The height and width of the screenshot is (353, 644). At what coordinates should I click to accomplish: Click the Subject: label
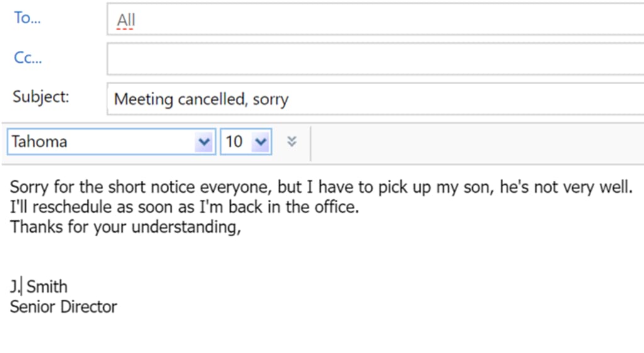41,97
